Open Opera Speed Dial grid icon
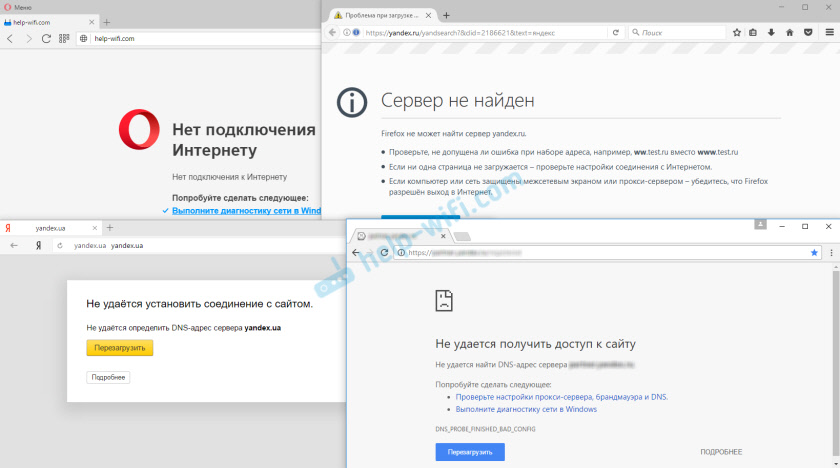The width and height of the screenshot is (840, 468). [x=64, y=39]
